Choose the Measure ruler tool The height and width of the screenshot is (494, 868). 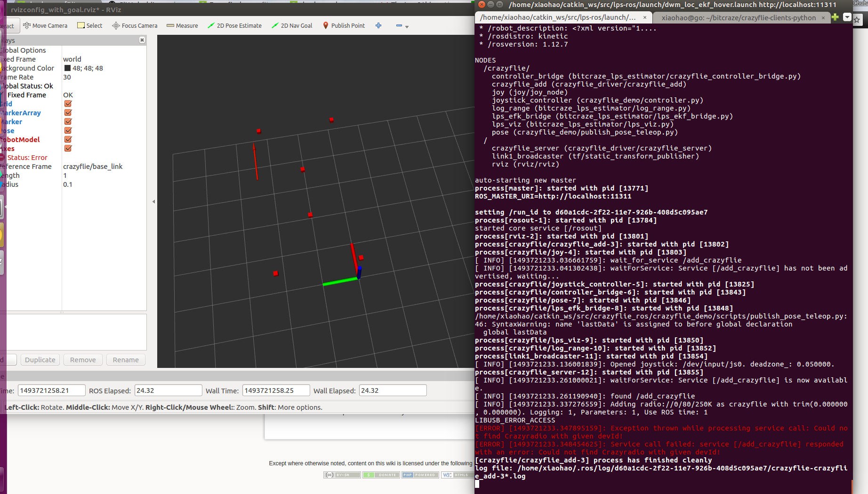[182, 25]
